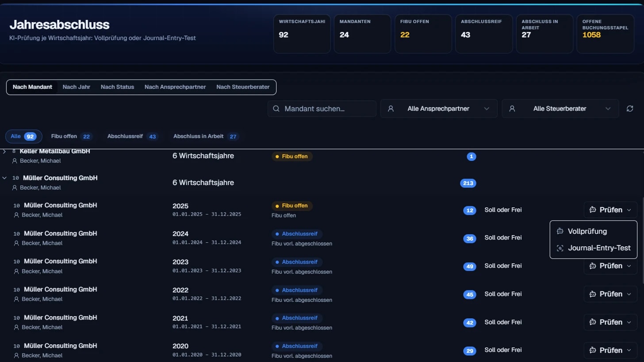Open the Alle Ansprechpartner dropdown
The height and width of the screenshot is (362, 644).
tap(439, 109)
